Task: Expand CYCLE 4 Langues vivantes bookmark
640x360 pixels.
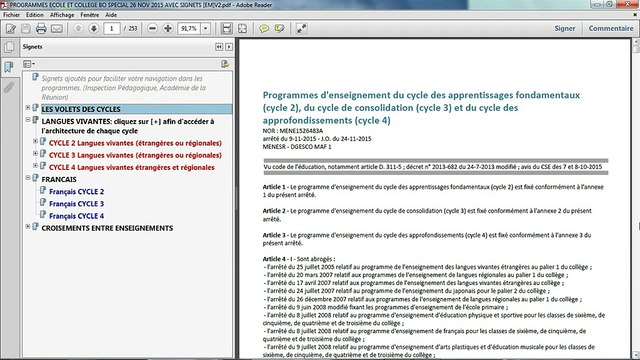Action: 36,165
